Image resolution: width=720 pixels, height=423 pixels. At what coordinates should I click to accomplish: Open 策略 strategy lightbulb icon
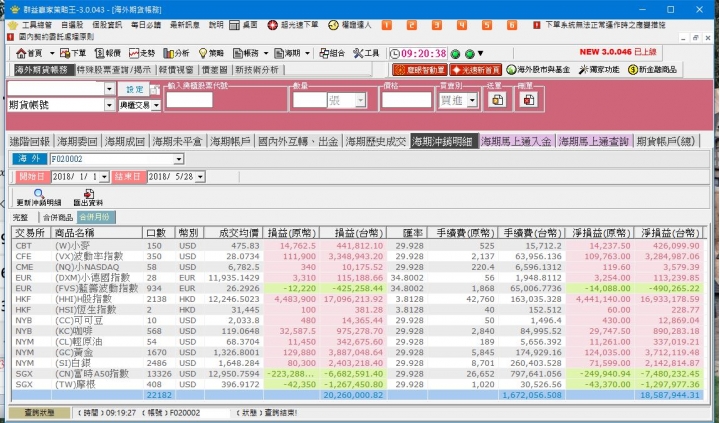203,53
